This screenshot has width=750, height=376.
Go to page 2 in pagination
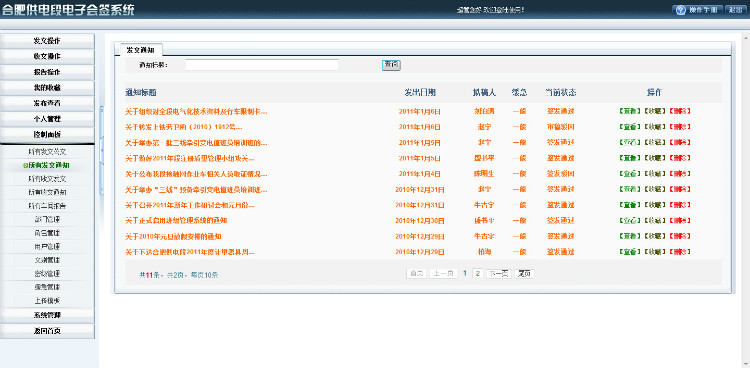[477, 274]
